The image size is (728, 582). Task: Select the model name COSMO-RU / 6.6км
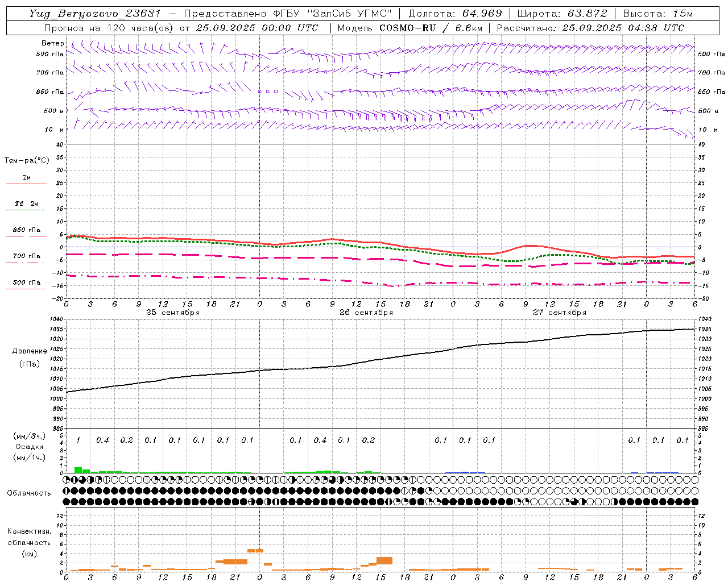coord(431,28)
